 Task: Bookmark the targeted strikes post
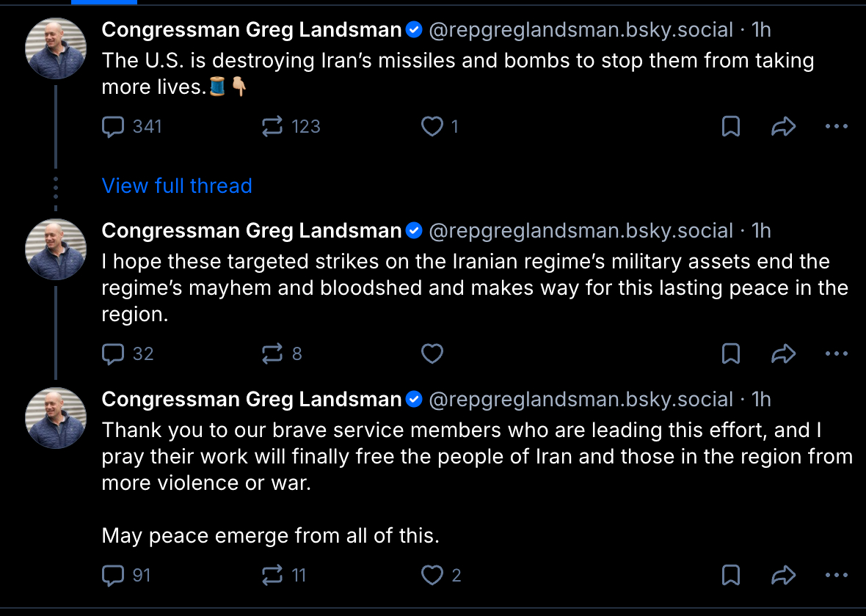(x=731, y=354)
